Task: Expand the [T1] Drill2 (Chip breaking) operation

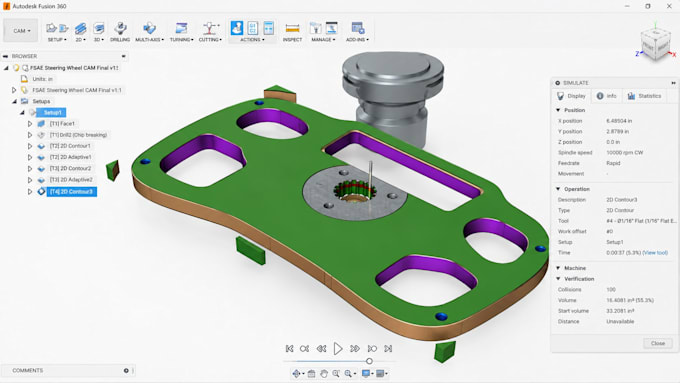Action: tap(30, 135)
